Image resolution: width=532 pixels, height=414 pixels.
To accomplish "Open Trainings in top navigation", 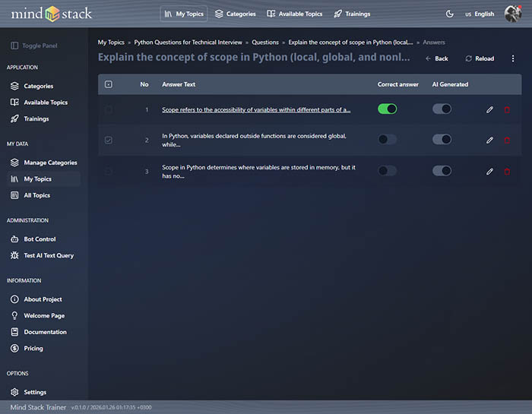I will point(352,14).
